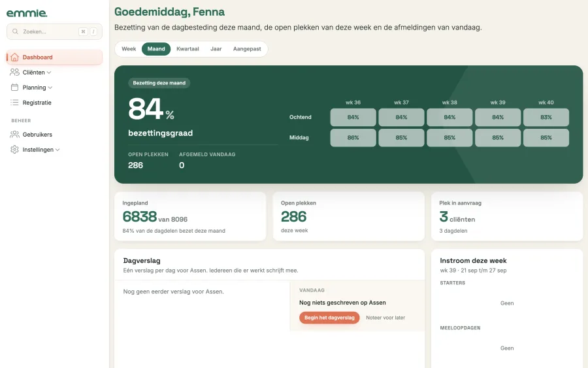Click 'Nog niets geschreven op Assen' text

342,303
